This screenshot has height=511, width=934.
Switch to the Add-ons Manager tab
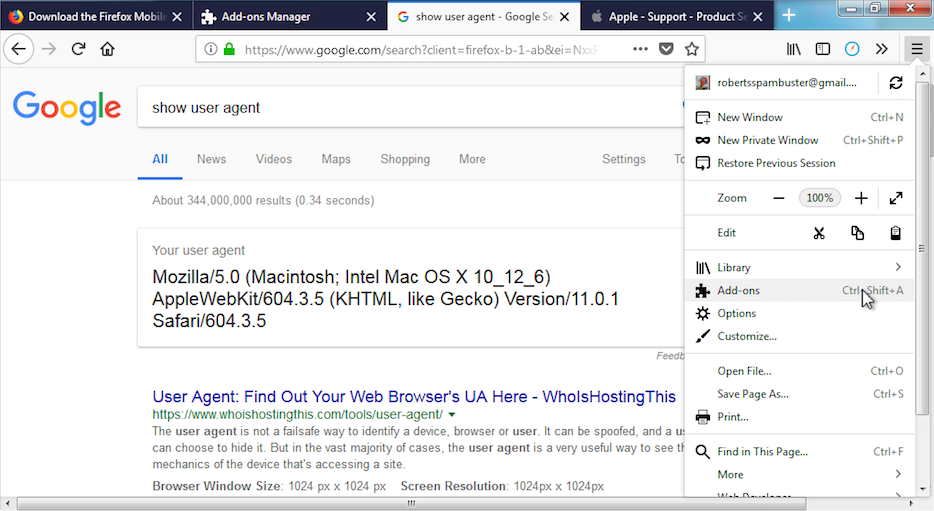289,16
